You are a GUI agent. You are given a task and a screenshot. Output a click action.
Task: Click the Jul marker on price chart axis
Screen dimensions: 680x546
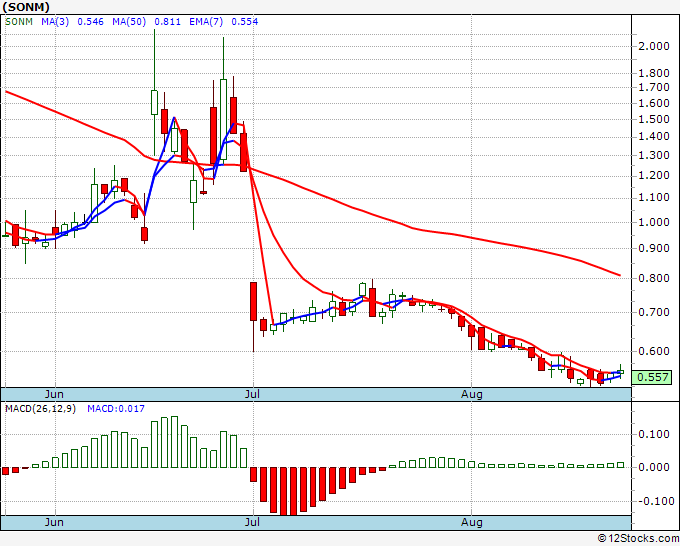pyautogui.click(x=253, y=394)
